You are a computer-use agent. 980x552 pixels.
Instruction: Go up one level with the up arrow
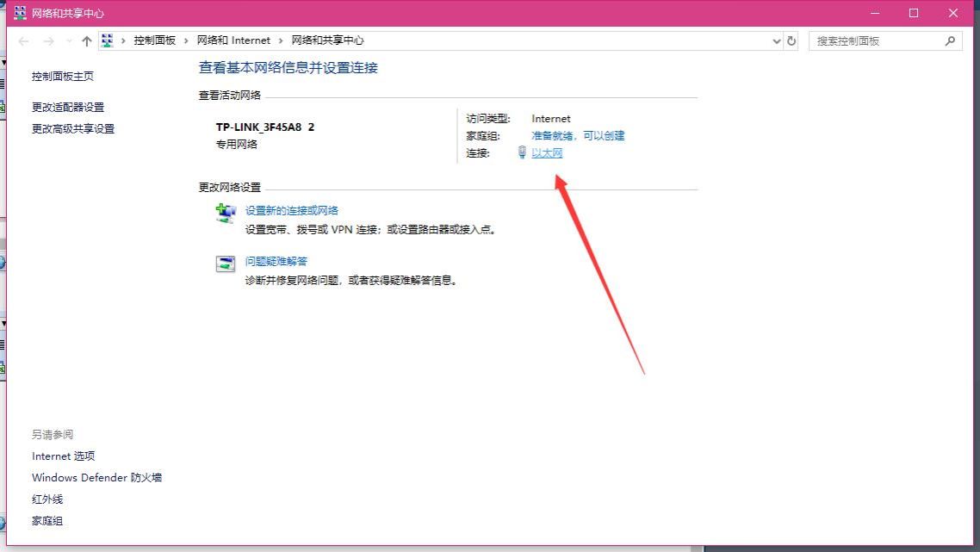coord(86,40)
